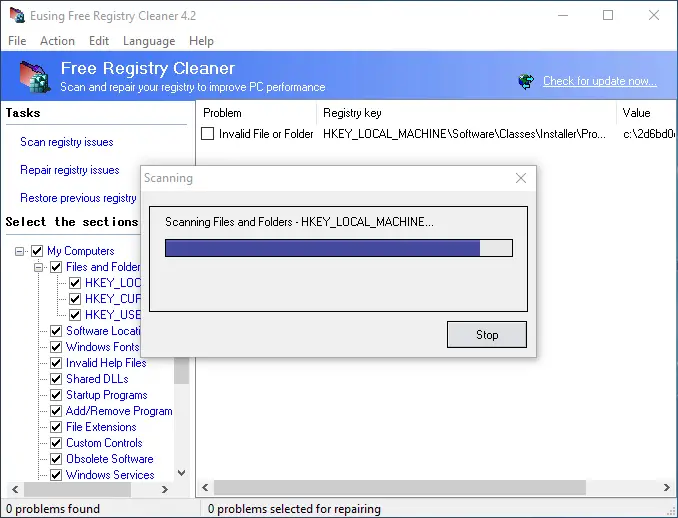Screen dimensions: 678x518
Task: Open the Edit menu
Action: click(99, 41)
